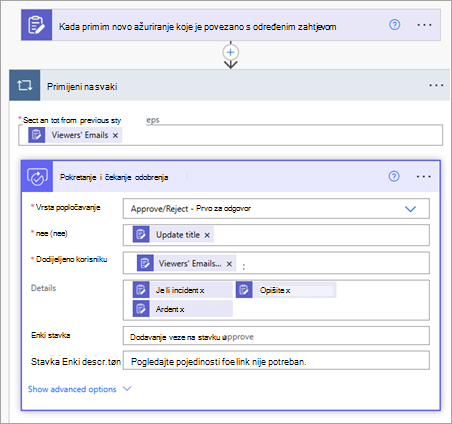Remove the Ardent token

[x=182, y=310]
